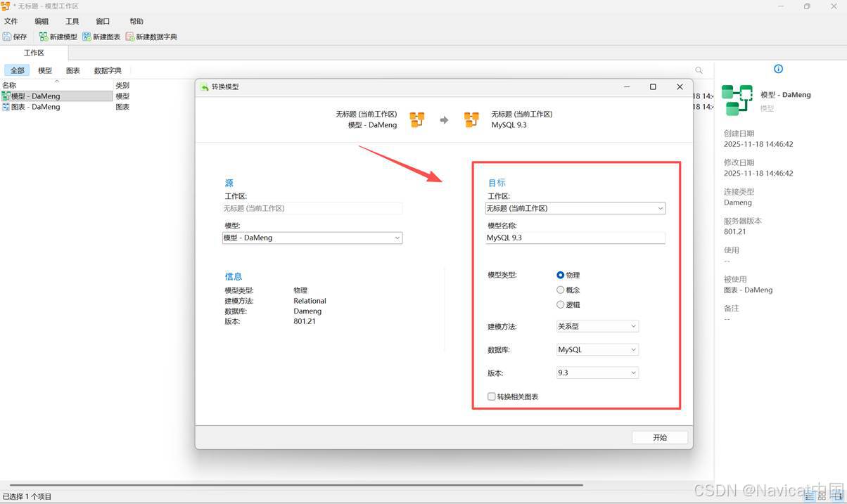Switch to list view icon in status bar
847x504 pixels.
pyautogui.click(x=809, y=496)
